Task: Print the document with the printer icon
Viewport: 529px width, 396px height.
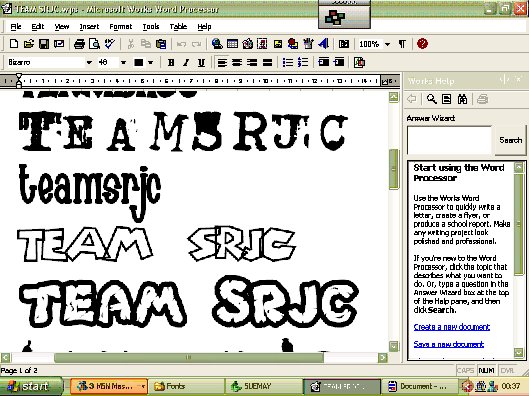Action: coord(79,44)
